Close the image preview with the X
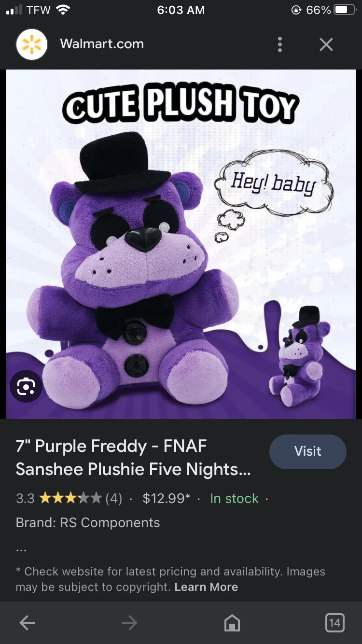362x644 pixels. click(326, 44)
